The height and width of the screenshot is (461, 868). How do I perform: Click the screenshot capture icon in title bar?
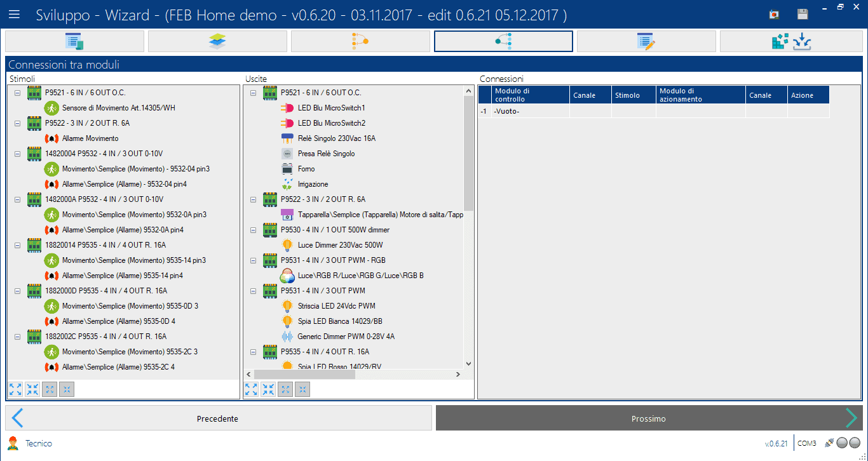pos(774,15)
